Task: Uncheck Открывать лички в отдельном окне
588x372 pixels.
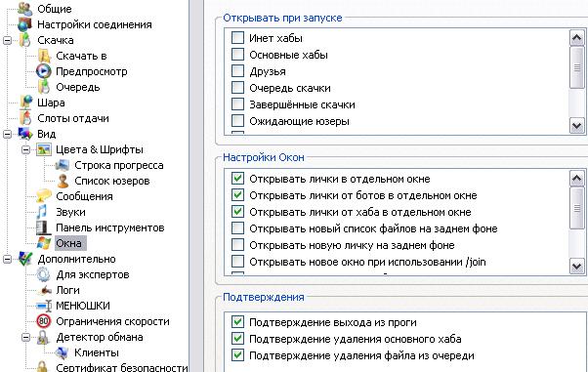Action: pyautogui.click(x=237, y=179)
